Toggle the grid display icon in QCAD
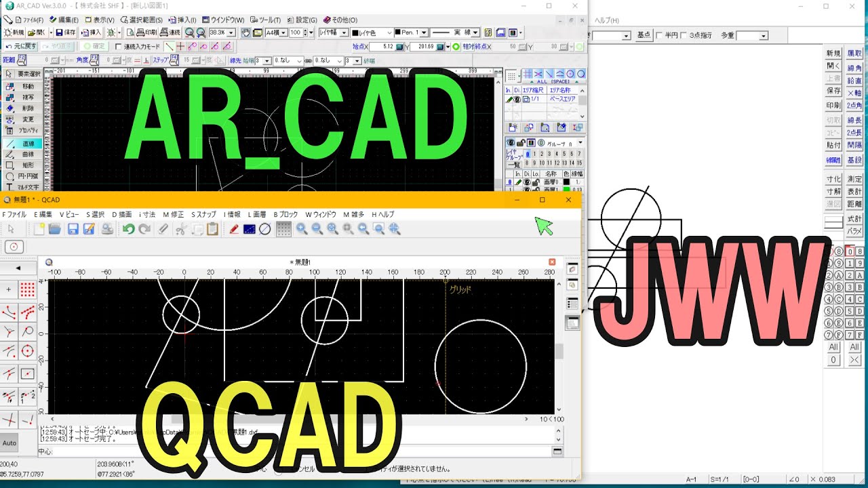 283,228
